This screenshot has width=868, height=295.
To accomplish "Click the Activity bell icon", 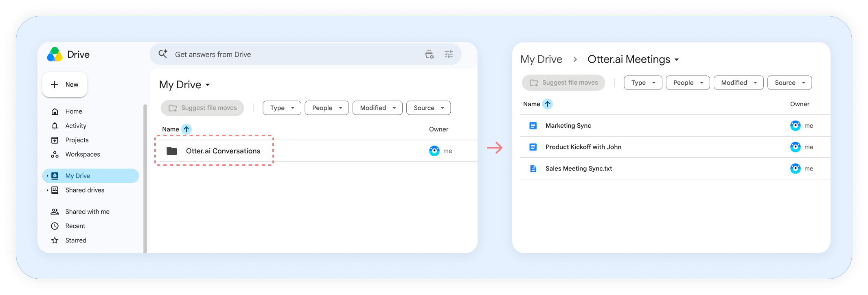I will pyautogui.click(x=55, y=126).
